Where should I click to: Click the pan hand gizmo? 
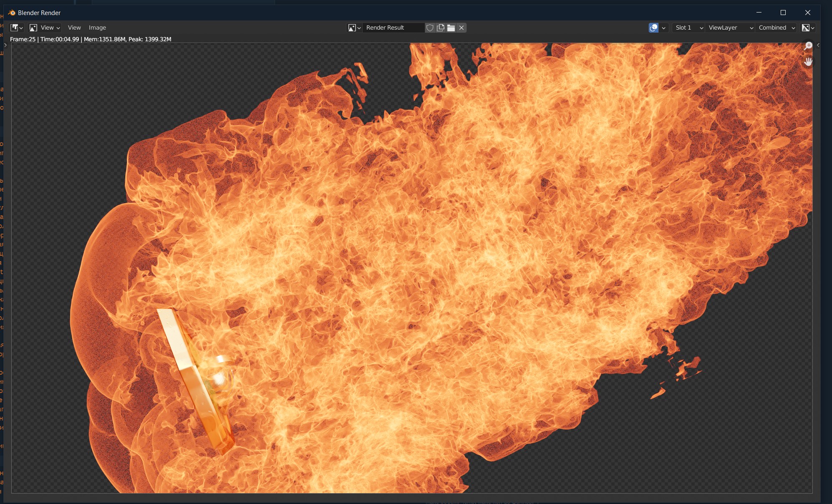click(808, 62)
